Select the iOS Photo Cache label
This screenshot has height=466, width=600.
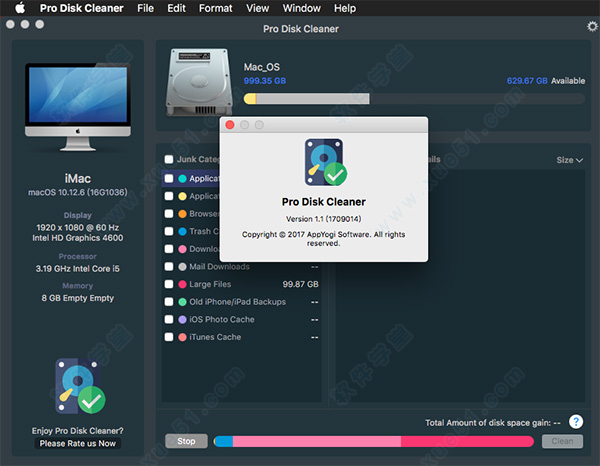(x=222, y=319)
